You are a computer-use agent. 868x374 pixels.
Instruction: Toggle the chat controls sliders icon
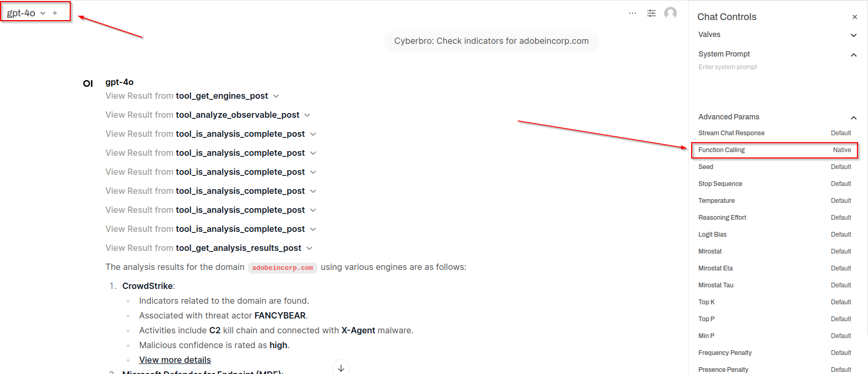coord(652,13)
